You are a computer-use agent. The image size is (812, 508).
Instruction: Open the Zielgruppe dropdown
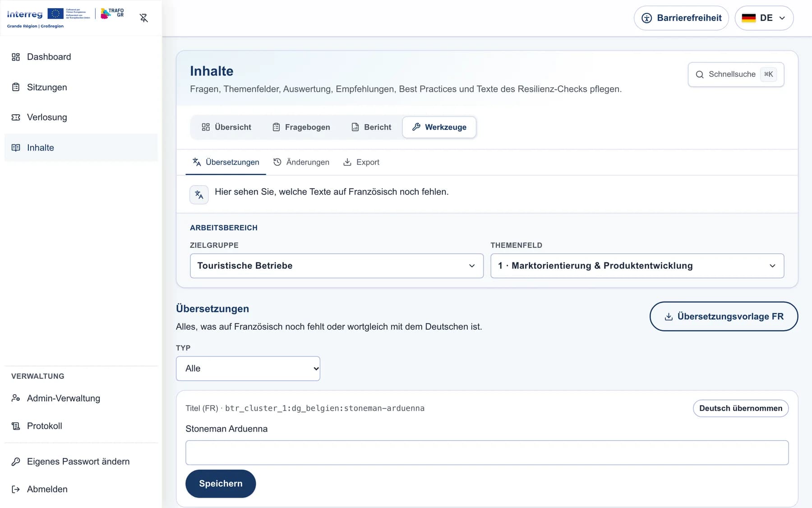(x=337, y=266)
